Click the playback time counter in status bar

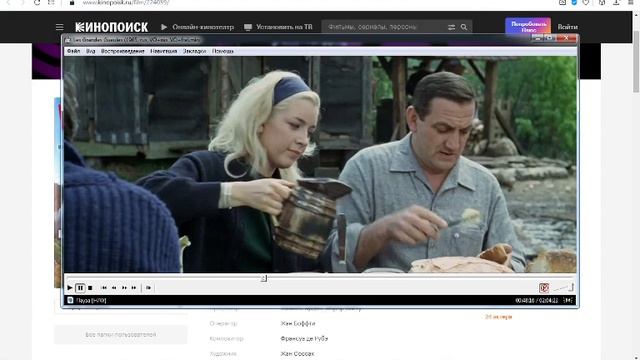pos(537,300)
